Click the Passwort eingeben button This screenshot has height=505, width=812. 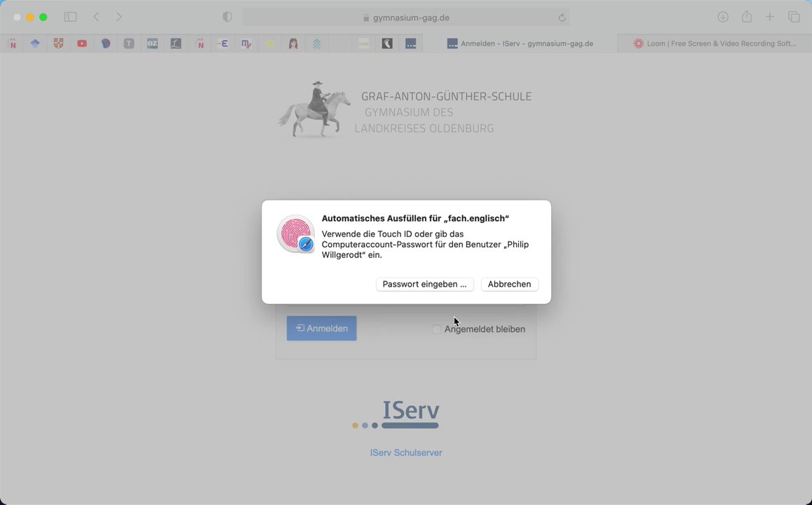[x=425, y=284]
